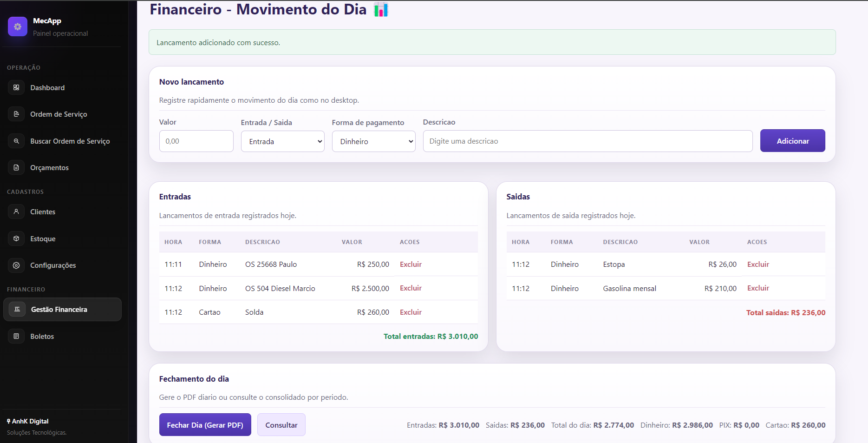Select the Clientes icon under Cadastros
Image resolution: width=868 pixels, height=443 pixels.
(x=16, y=212)
